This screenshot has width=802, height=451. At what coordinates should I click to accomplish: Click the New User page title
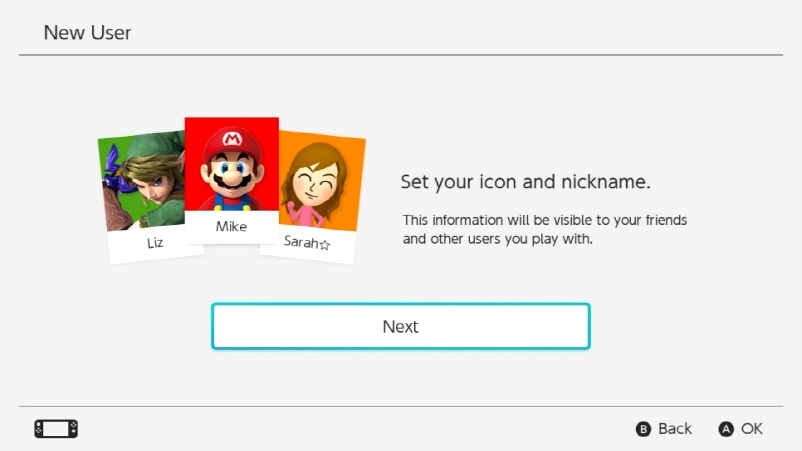pos(87,33)
